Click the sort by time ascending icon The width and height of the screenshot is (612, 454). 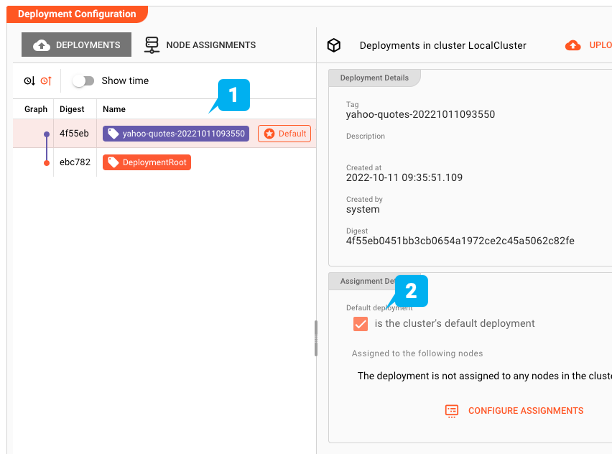[46, 81]
